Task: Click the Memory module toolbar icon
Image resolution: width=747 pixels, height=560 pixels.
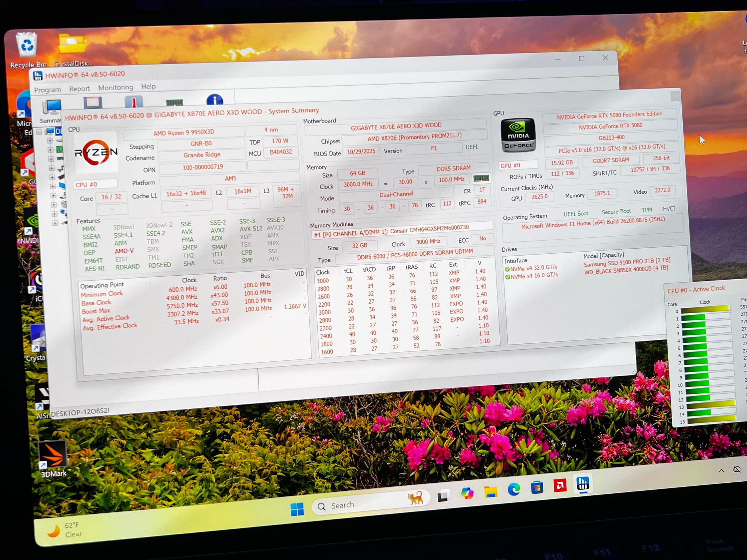Action: (174, 102)
